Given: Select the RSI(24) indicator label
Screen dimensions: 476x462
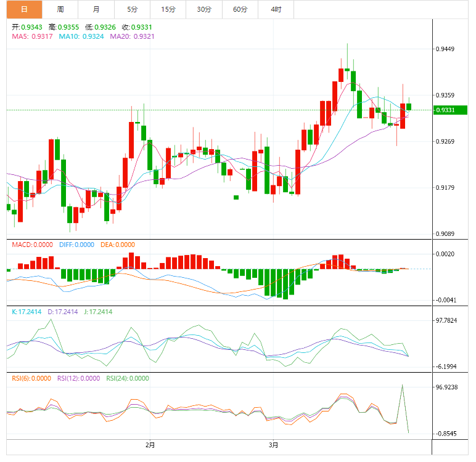Looking at the screenshot, I should pos(128,378).
